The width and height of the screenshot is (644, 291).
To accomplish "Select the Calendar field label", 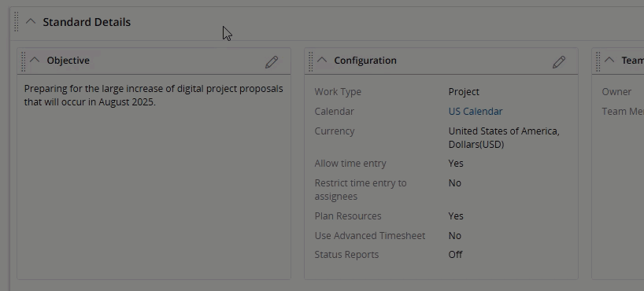I will click(334, 111).
